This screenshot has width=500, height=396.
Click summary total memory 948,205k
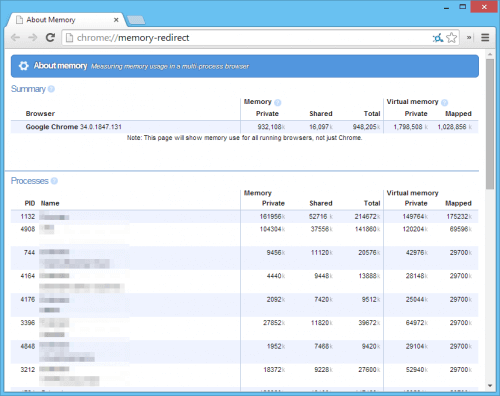click(366, 127)
